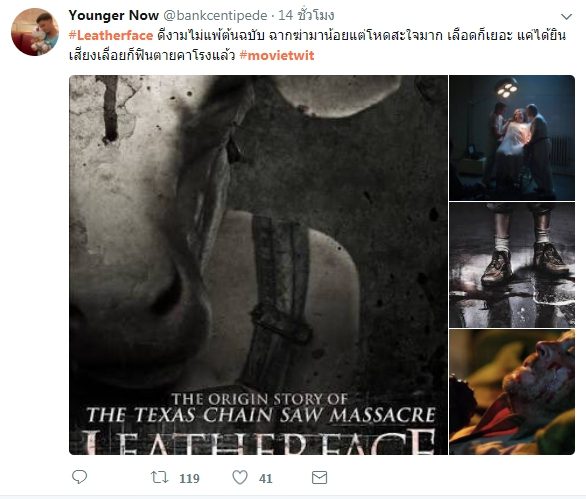This screenshot has width=586, height=499.
Task: Retweet this Leatherface tweet
Action: (x=160, y=477)
